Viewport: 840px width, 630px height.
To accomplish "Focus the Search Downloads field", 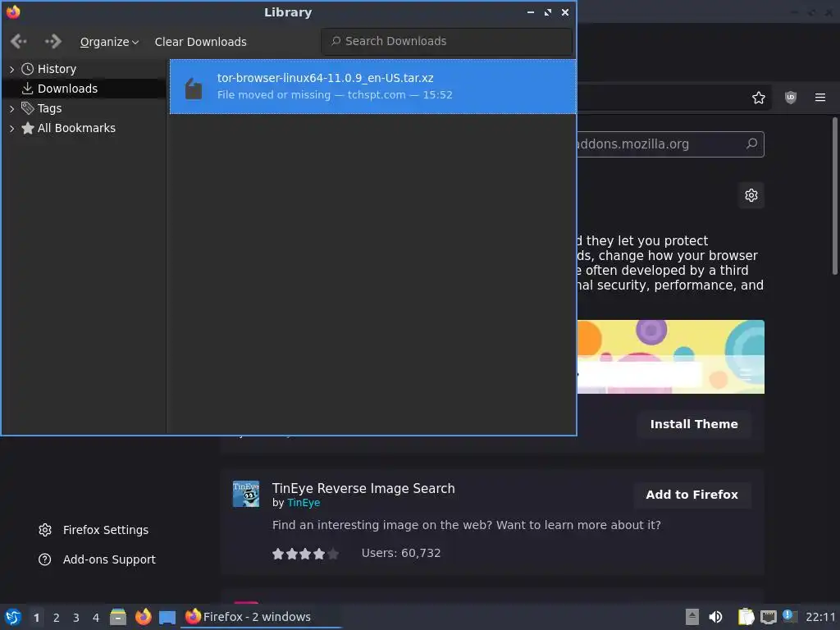I will 446,41.
